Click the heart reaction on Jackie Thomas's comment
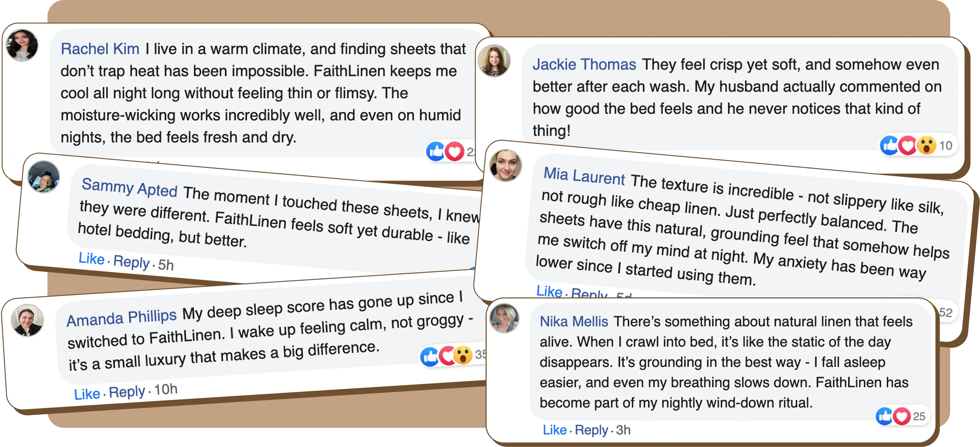The height and width of the screenshot is (447, 980). (x=907, y=146)
